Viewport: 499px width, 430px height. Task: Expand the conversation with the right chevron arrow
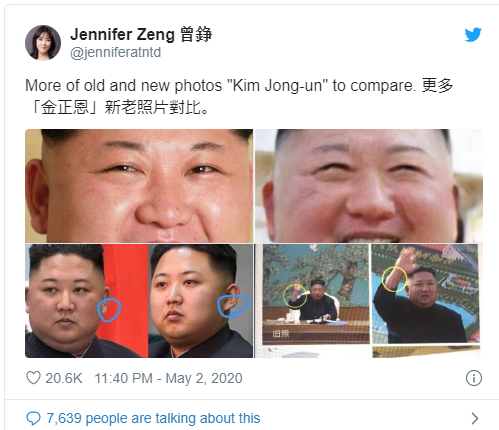pyautogui.click(x=474, y=418)
